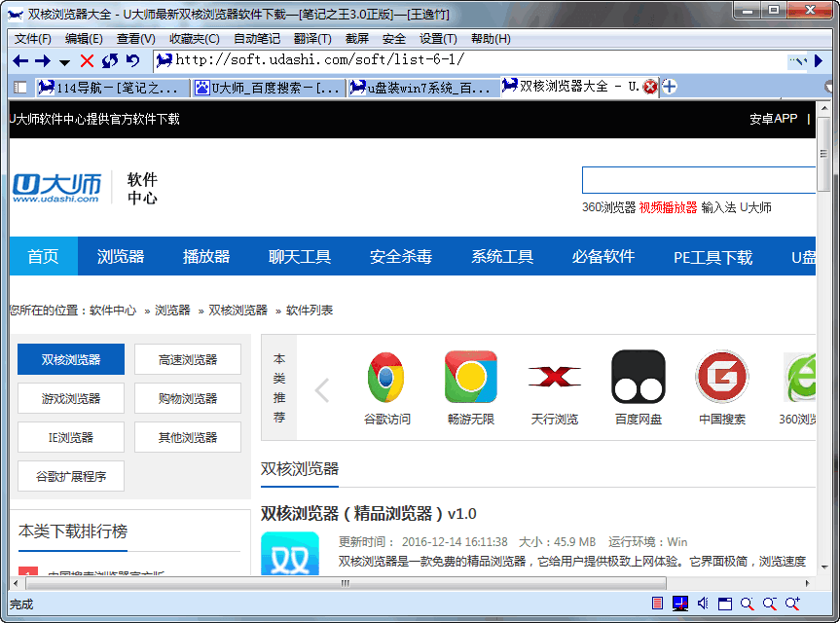Select the 其他浏览器 category button
This screenshot has width=840, height=623.
(x=188, y=438)
